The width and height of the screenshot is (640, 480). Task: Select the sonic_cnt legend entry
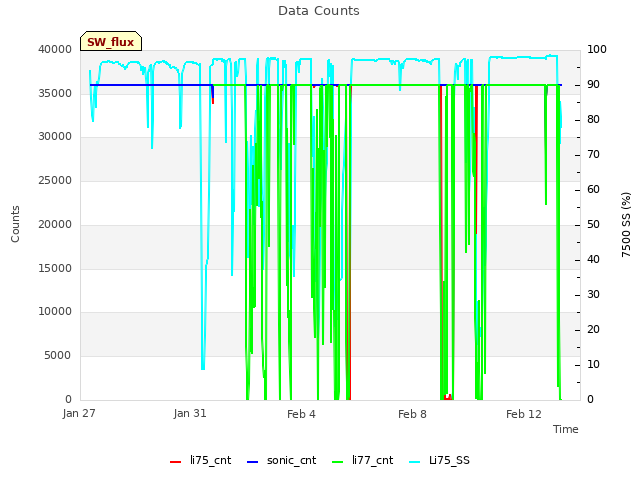(x=282, y=461)
